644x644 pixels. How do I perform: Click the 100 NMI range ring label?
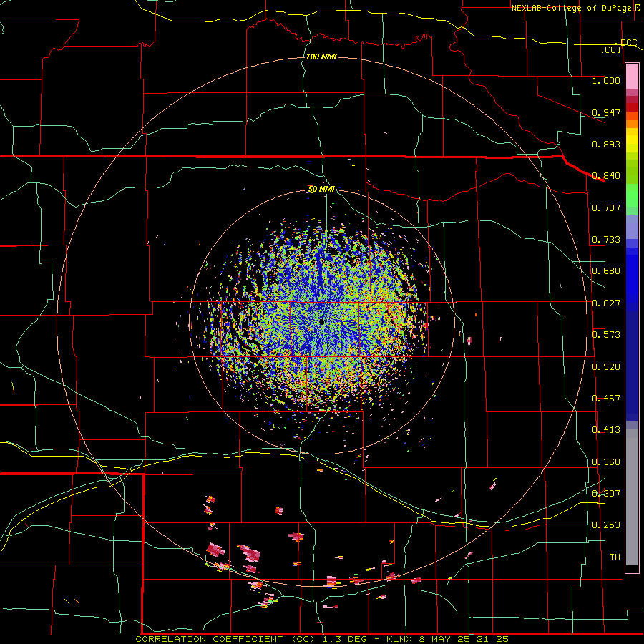tap(321, 57)
